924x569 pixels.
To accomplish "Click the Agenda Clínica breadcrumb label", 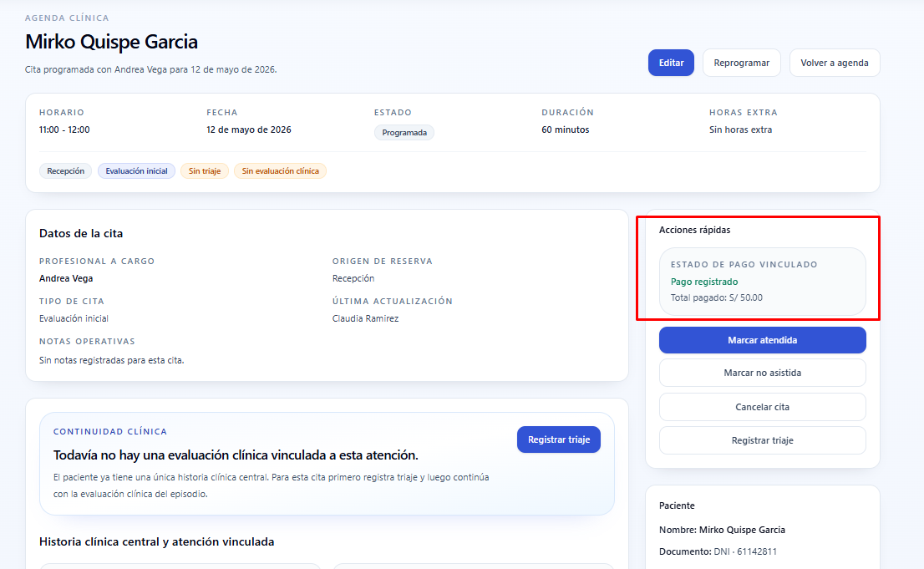I will coord(67,18).
